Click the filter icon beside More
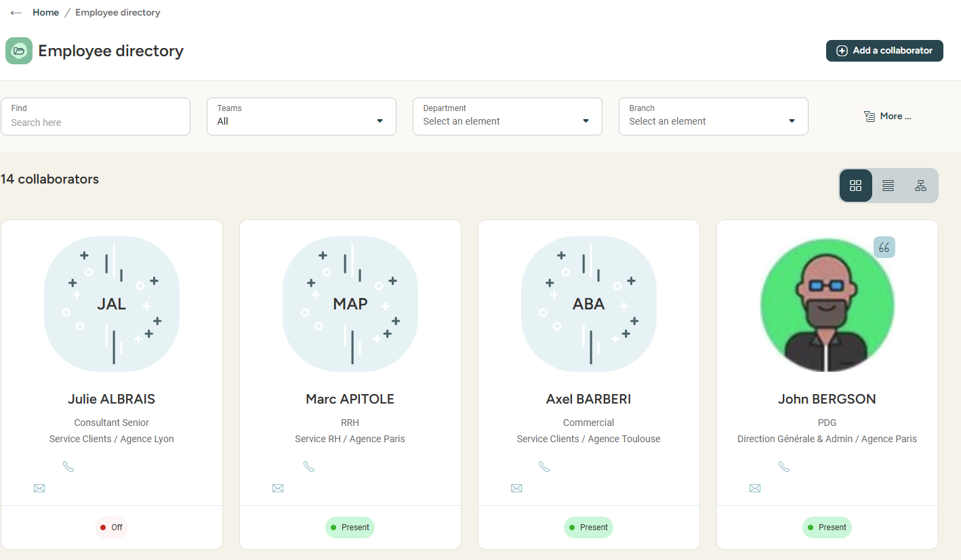Viewport: 961px width, 560px height. coord(870,116)
